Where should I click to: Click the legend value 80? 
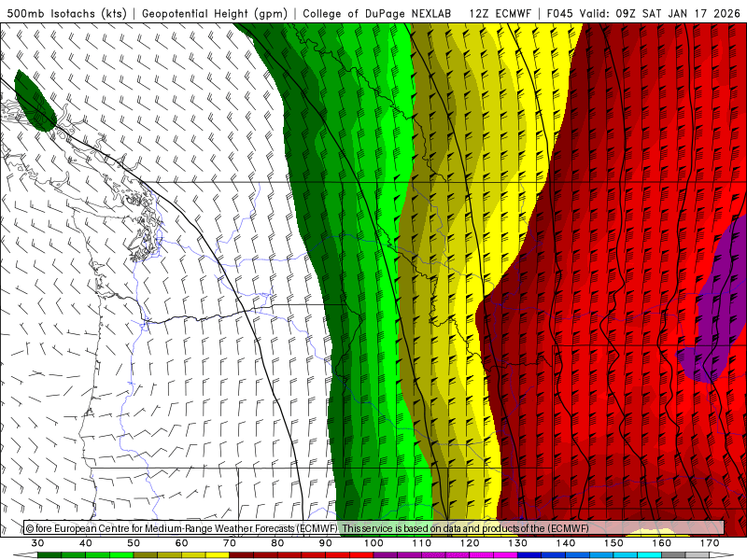point(277,543)
